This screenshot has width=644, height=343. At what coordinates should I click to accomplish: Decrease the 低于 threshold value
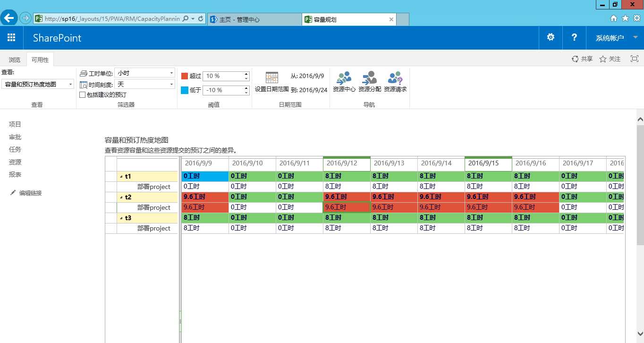[246, 92]
